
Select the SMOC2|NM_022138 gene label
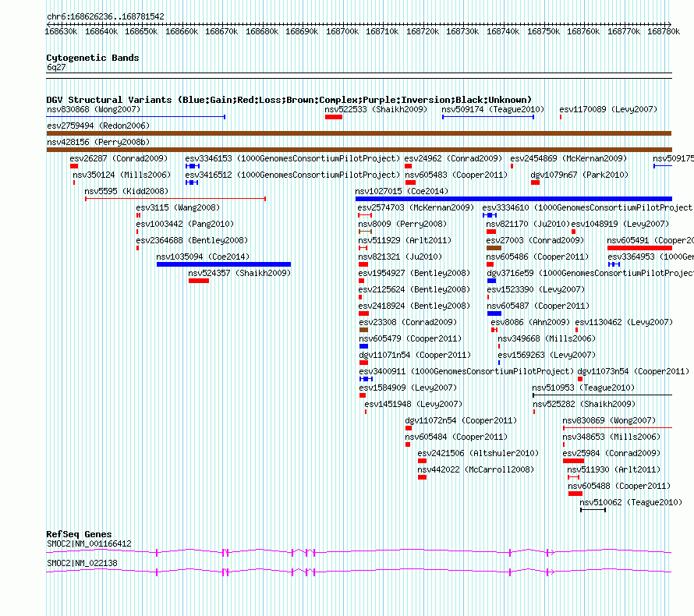tap(83, 563)
